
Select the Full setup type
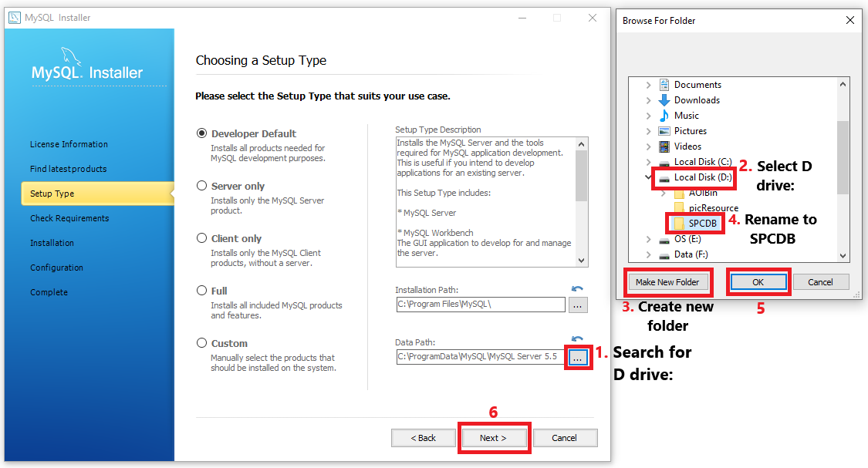[x=201, y=291]
